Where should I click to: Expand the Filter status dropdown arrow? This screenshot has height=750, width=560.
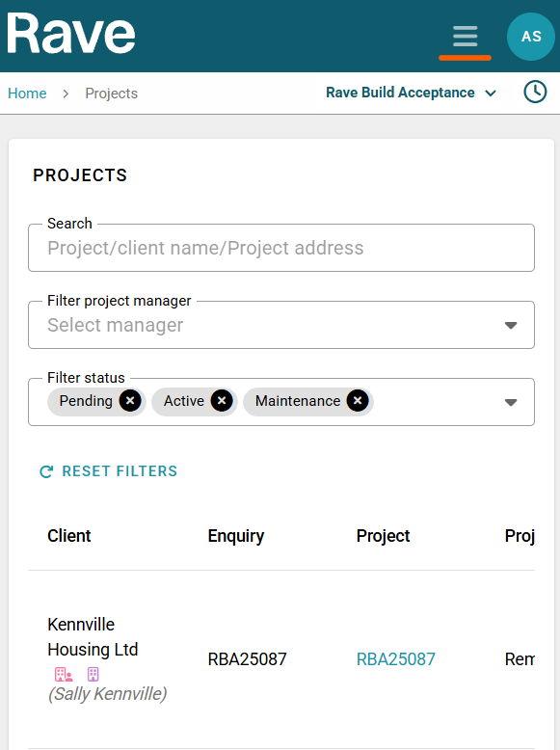click(511, 402)
